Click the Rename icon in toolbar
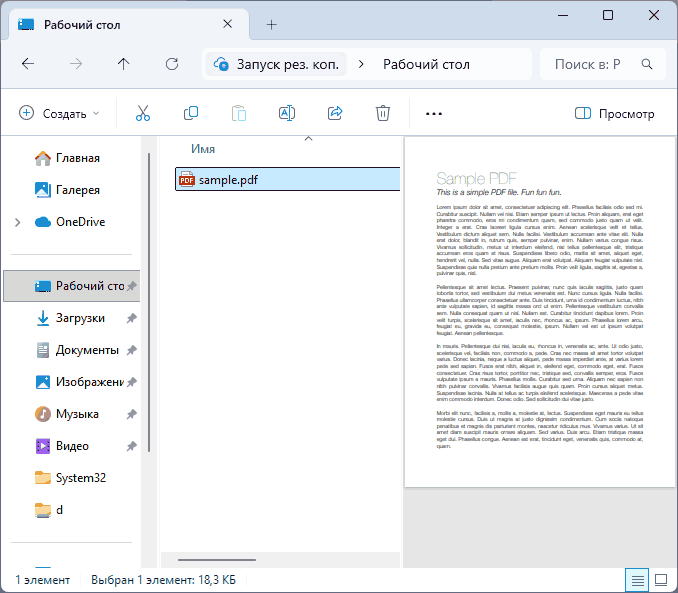The image size is (678, 593). 287,114
